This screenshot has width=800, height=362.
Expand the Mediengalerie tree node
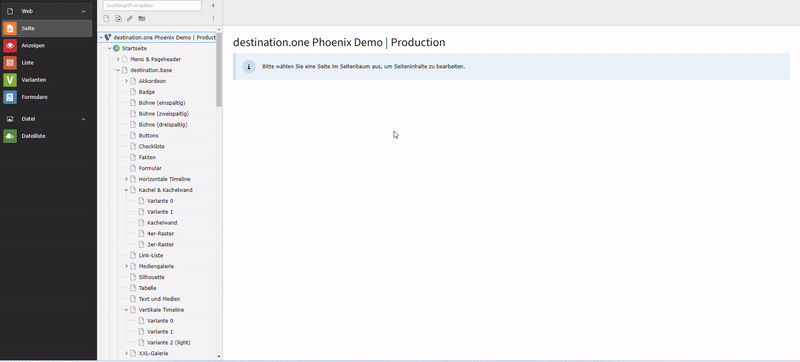127,266
